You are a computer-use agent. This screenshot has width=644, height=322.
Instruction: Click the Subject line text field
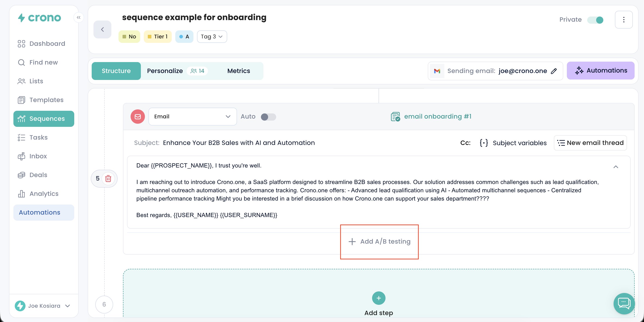[239, 143]
